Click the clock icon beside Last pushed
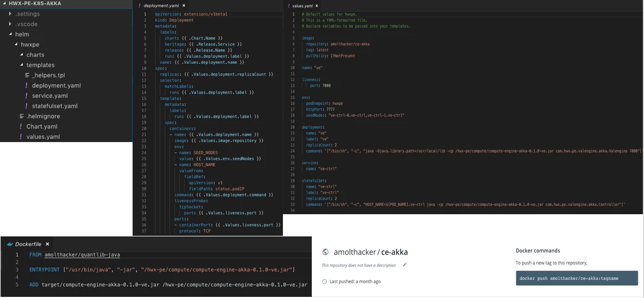644x298 pixels. [x=324, y=281]
